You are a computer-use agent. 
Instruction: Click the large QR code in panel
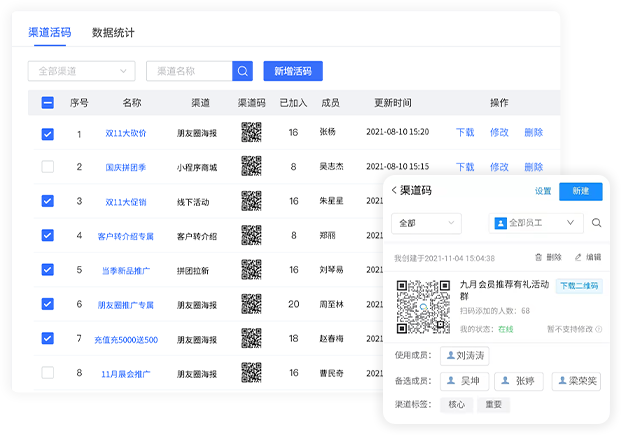[x=422, y=307]
